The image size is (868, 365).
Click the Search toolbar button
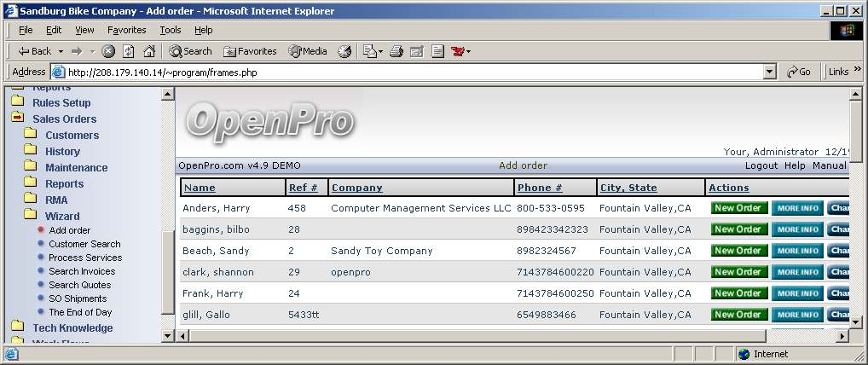coord(190,51)
